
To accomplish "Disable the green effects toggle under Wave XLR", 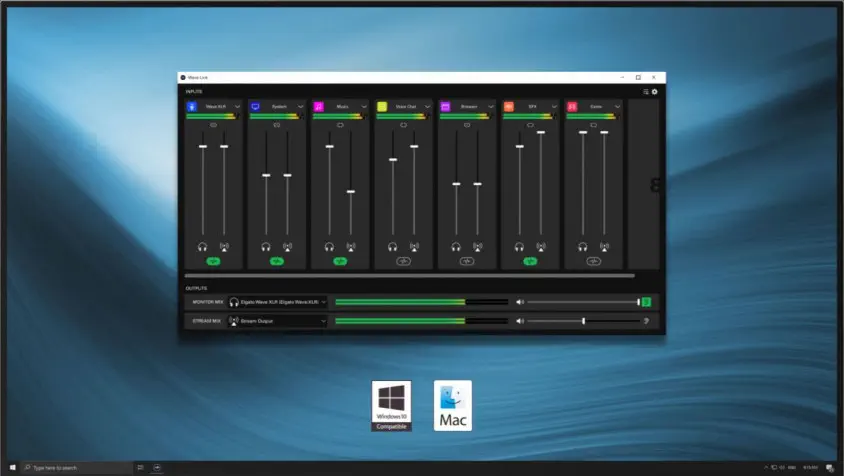I will 213,261.
